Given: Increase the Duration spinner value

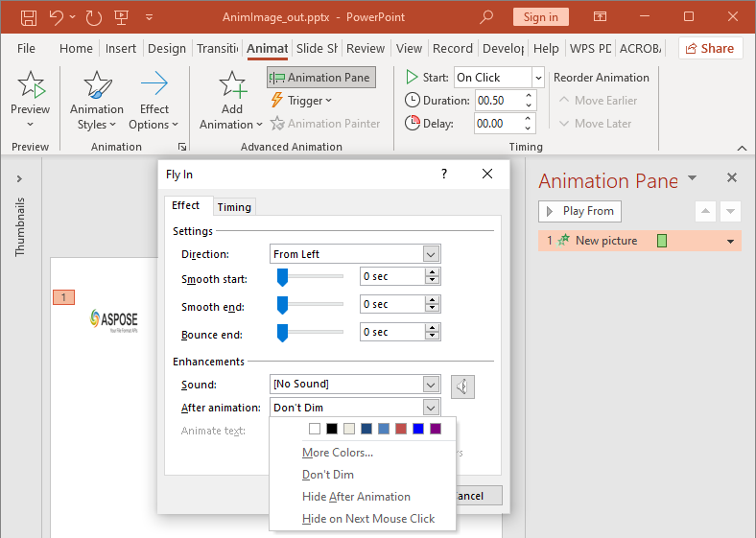Looking at the screenshot, I should (x=528, y=96).
